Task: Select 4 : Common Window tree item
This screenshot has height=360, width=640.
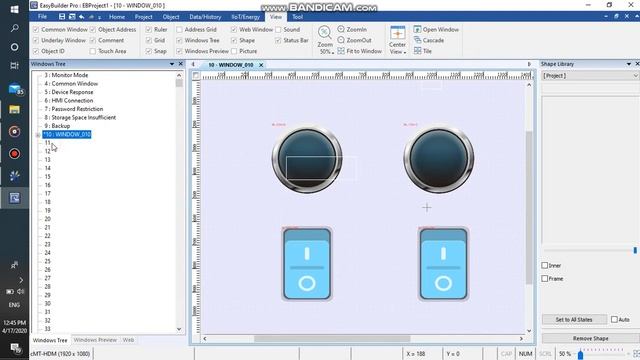Action: point(71,83)
